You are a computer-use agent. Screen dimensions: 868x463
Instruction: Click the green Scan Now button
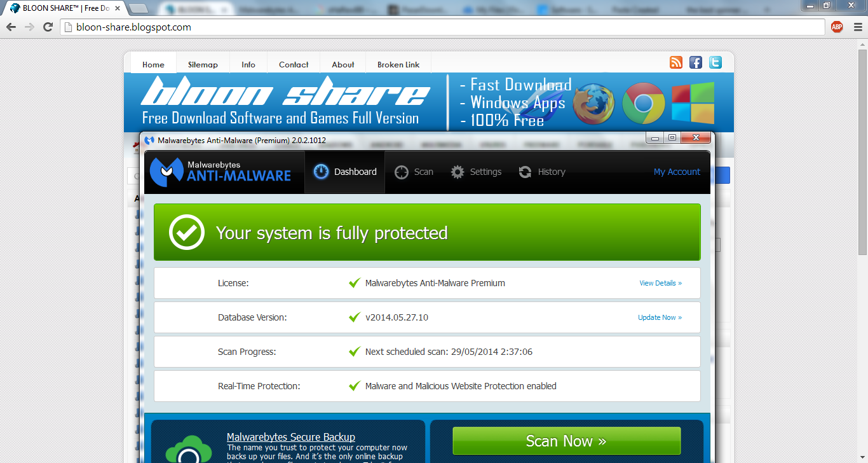tap(566, 441)
